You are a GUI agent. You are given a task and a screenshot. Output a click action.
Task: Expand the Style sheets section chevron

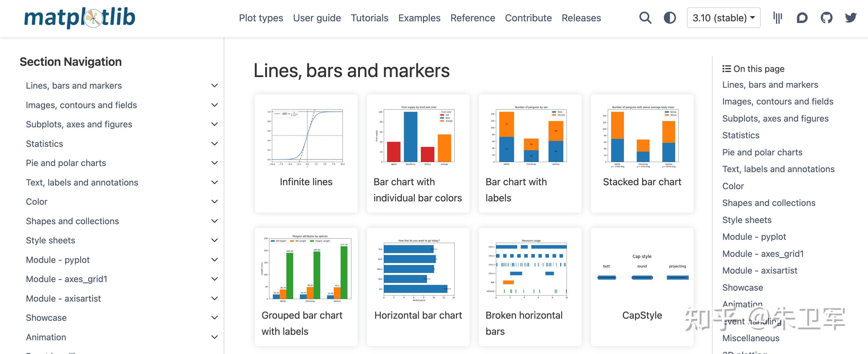214,240
